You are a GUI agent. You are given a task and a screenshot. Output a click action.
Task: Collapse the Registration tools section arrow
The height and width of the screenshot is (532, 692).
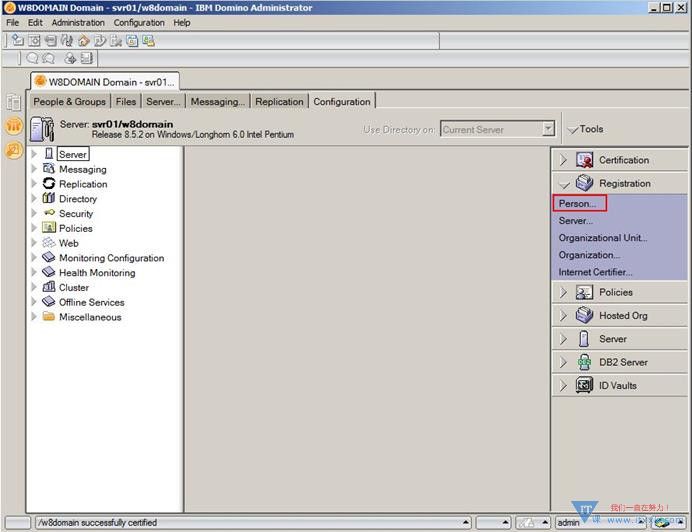click(x=564, y=184)
